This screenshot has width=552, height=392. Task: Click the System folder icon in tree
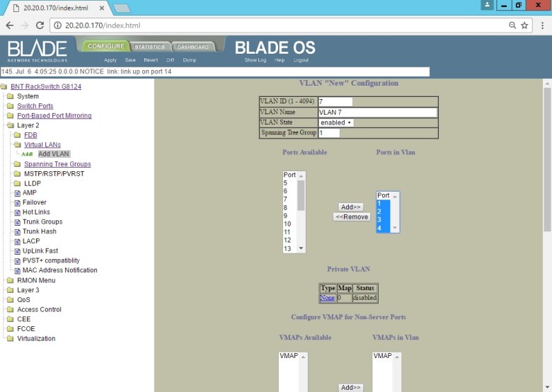(x=11, y=96)
